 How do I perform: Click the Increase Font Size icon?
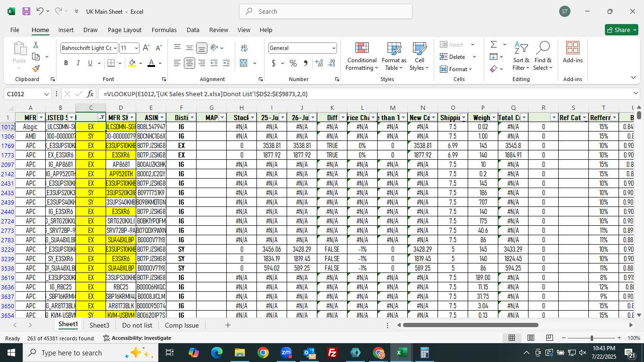[146, 48]
